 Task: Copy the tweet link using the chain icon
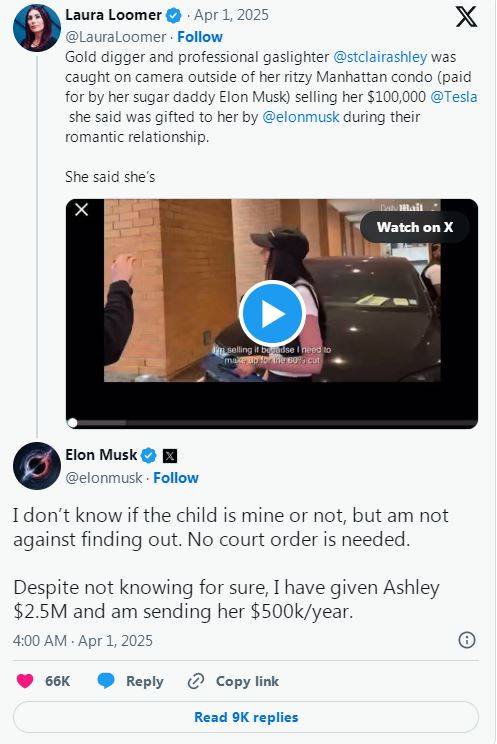196,681
